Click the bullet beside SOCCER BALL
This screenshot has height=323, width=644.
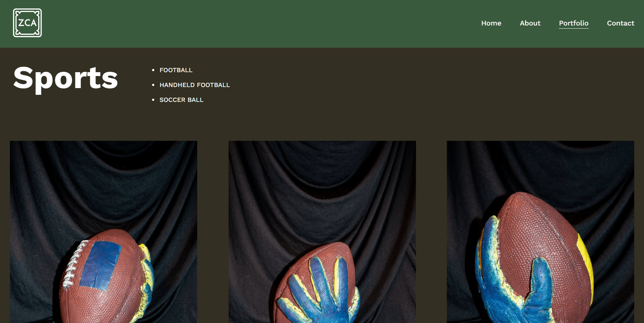[153, 100]
